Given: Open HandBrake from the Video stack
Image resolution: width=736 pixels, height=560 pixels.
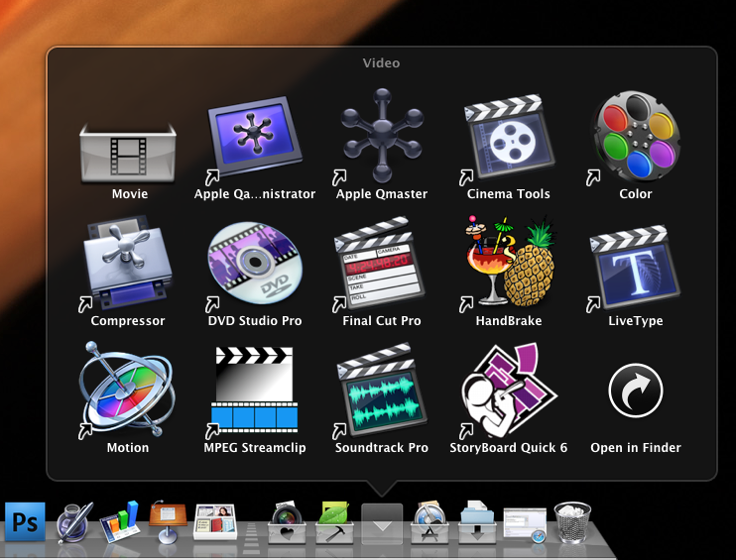Looking at the screenshot, I should click(x=509, y=263).
